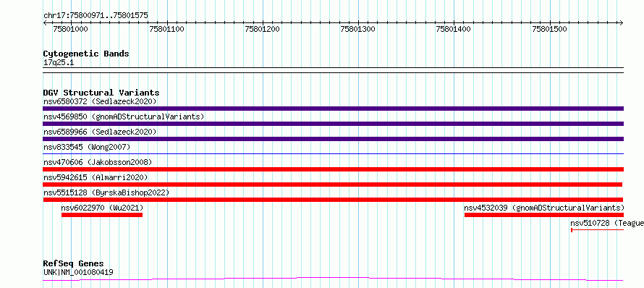Select the red bar under nsv470606
Viewport: 644px width, 288px height.
click(333, 169)
